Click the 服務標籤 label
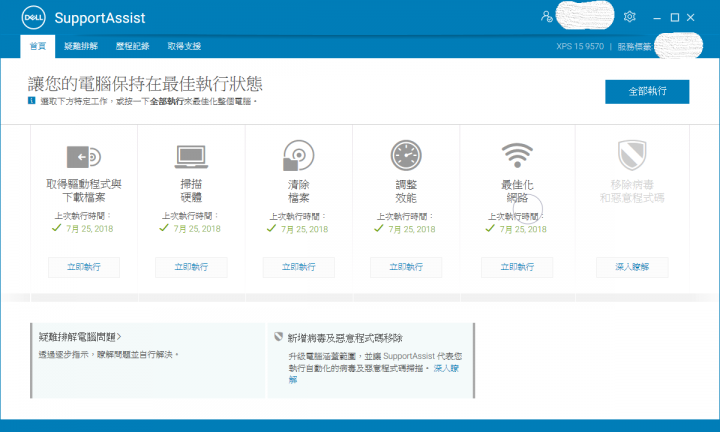This screenshot has width=720, height=432. click(x=634, y=46)
